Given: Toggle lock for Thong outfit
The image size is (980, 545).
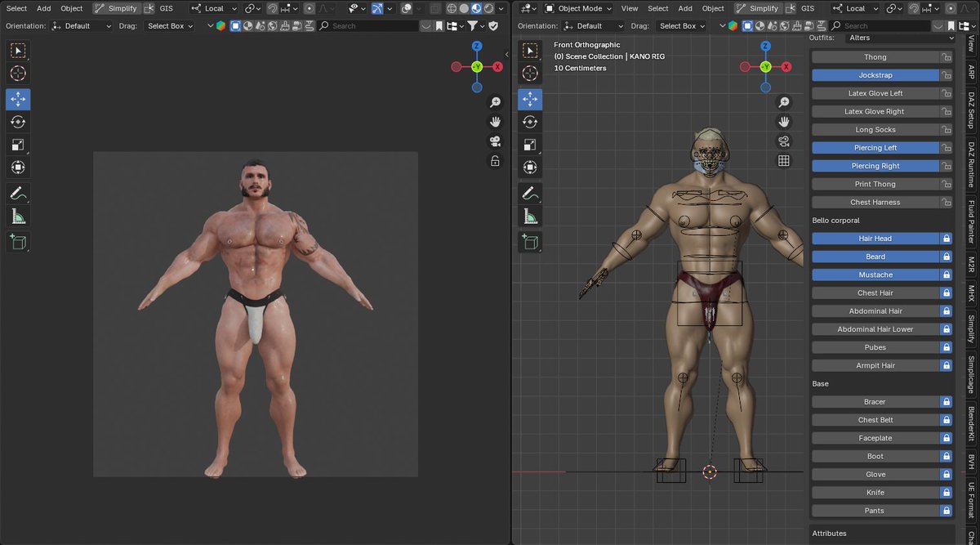Looking at the screenshot, I should [x=947, y=57].
